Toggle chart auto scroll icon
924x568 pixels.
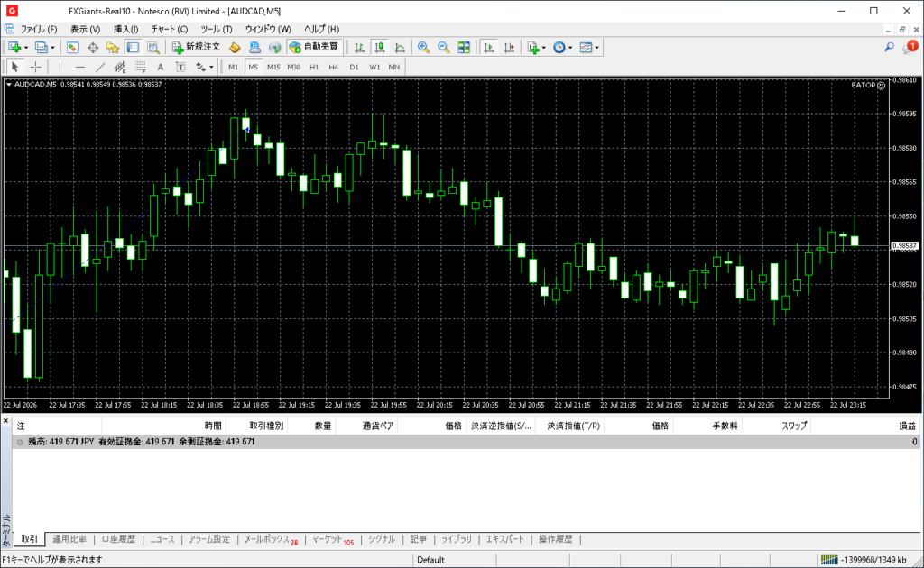pos(488,48)
